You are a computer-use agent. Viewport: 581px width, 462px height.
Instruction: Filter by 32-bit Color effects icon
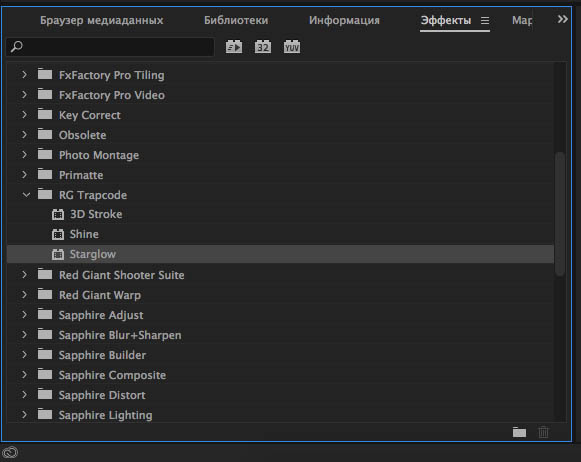(x=263, y=47)
